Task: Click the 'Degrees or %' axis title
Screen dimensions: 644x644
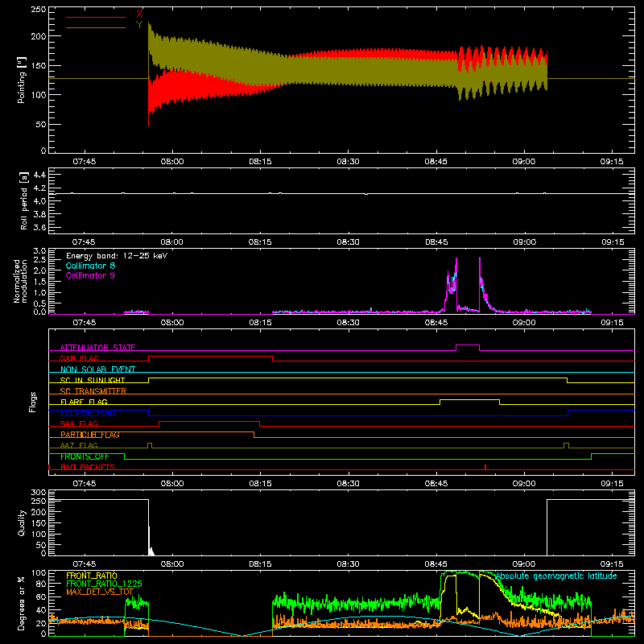Action: 22,604
